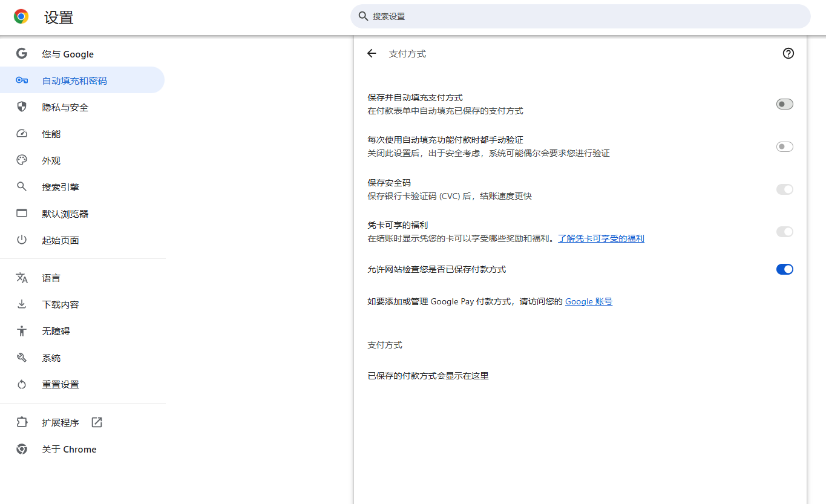Open 起始页面 settings
Viewport: 826px width, 504px height.
(82, 240)
